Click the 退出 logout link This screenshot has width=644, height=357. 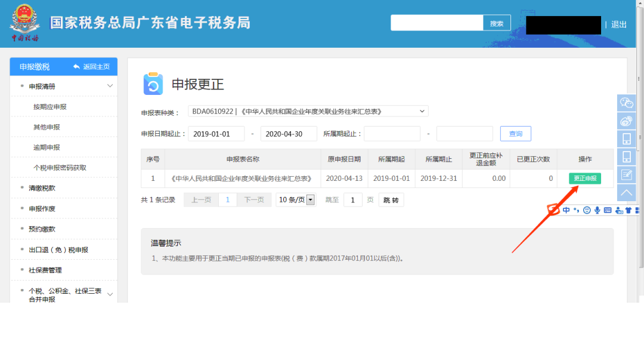618,24
